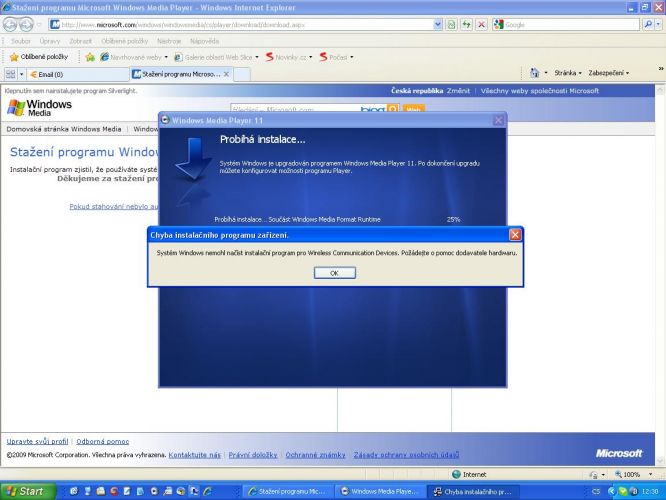Click OK in the device installer error dialog
Screen dimensions: 666x500
click(x=335, y=273)
